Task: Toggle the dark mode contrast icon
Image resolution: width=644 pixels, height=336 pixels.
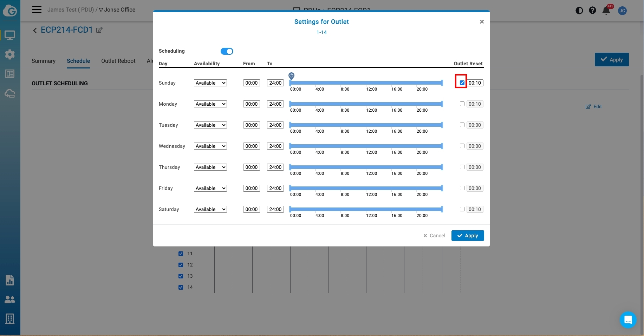Action: 579,11
